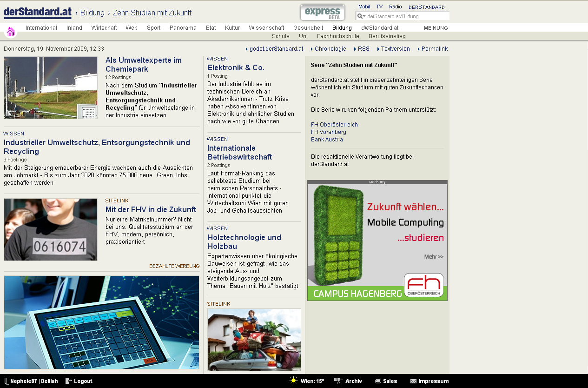This screenshot has width=588, height=388.
Task: Open Internationale Betriebswirtschaft article
Action: click(x=240, y=153)
